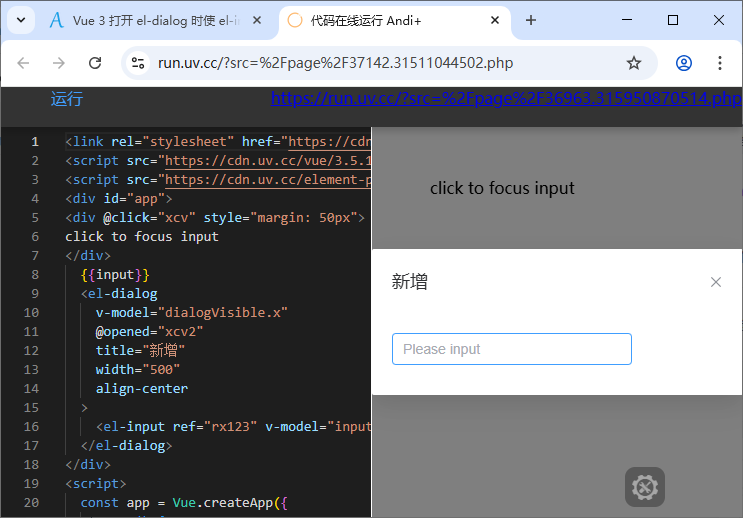
Task: Click code text 'click to focus input' line 6
Action: pos(142,236)
